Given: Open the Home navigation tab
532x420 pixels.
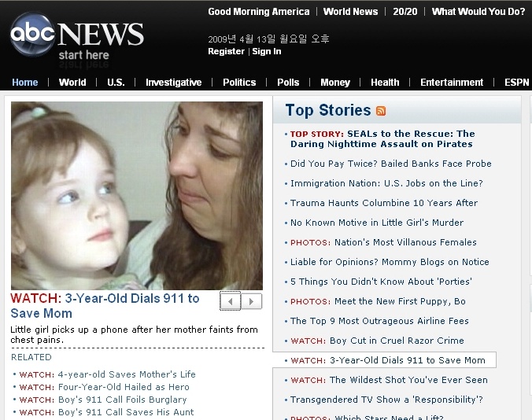Looking at the screenshot, I should (x=24, y=83).
